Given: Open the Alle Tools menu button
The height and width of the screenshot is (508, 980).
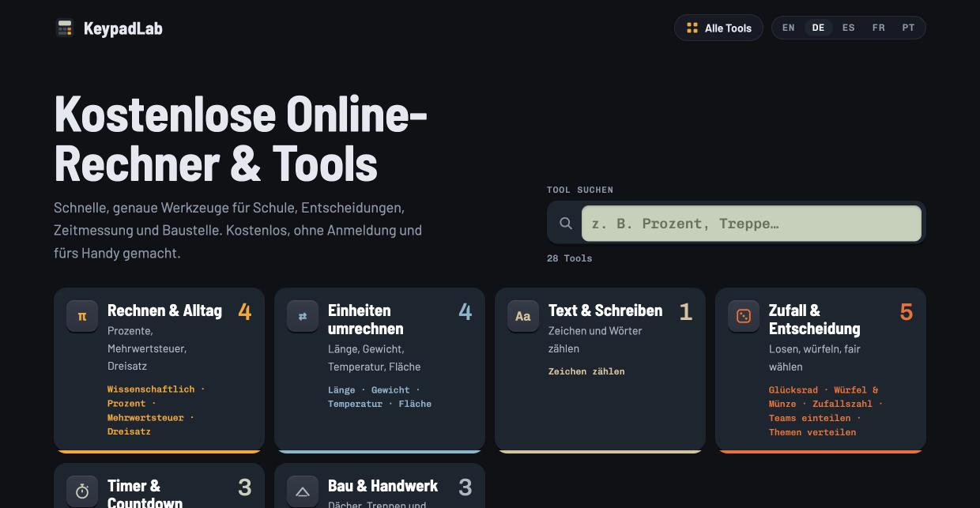Looking at the screenshot, I should click(718, 28).
